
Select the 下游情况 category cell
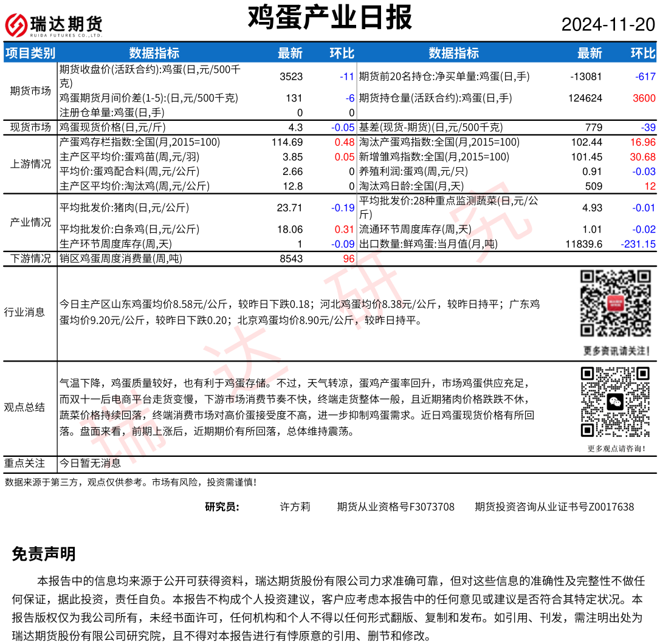click(30, 259)
